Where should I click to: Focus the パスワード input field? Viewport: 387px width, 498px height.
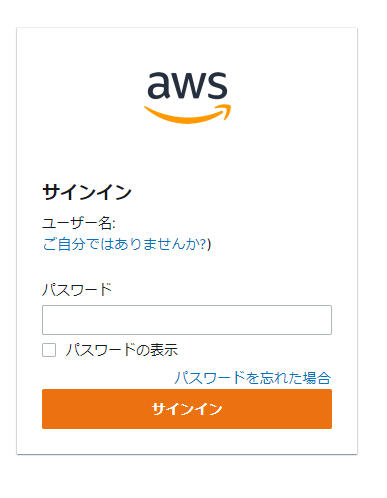[x=187, y=320]
